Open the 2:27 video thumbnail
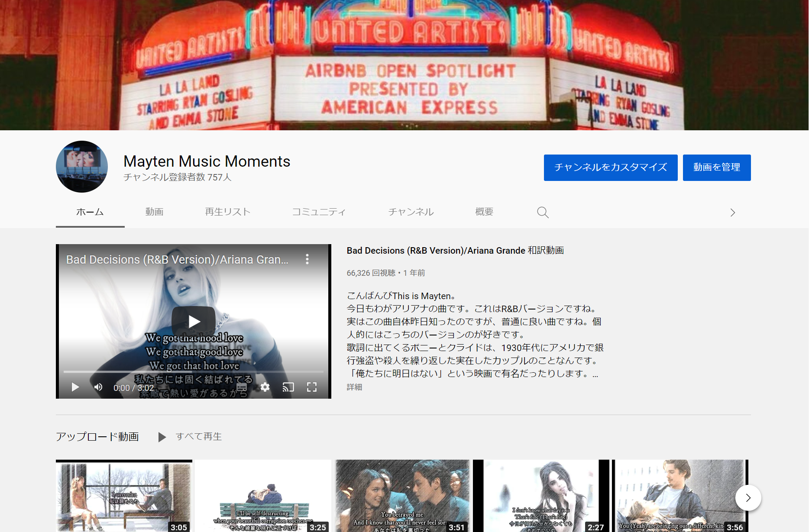The image size is (809, 532). [x=541, y=496]
